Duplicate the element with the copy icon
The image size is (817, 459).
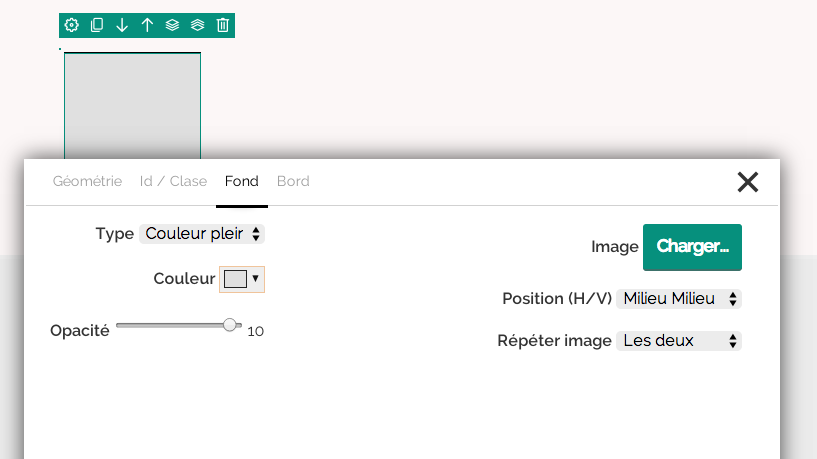tap(97, 25)
